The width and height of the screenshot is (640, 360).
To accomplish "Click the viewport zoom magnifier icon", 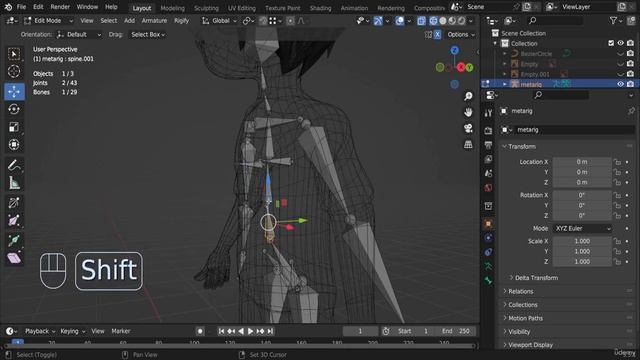I will [468, 96].
